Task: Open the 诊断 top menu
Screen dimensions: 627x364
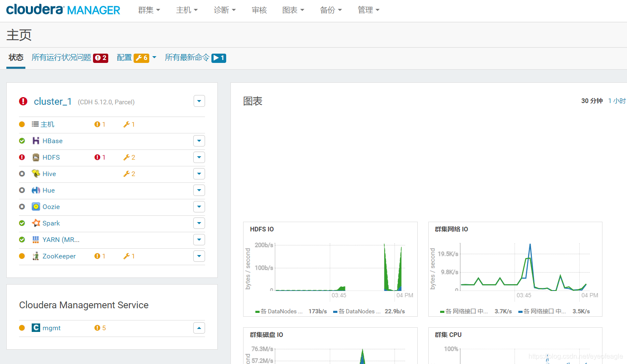Action: click(x=225, y=10)
